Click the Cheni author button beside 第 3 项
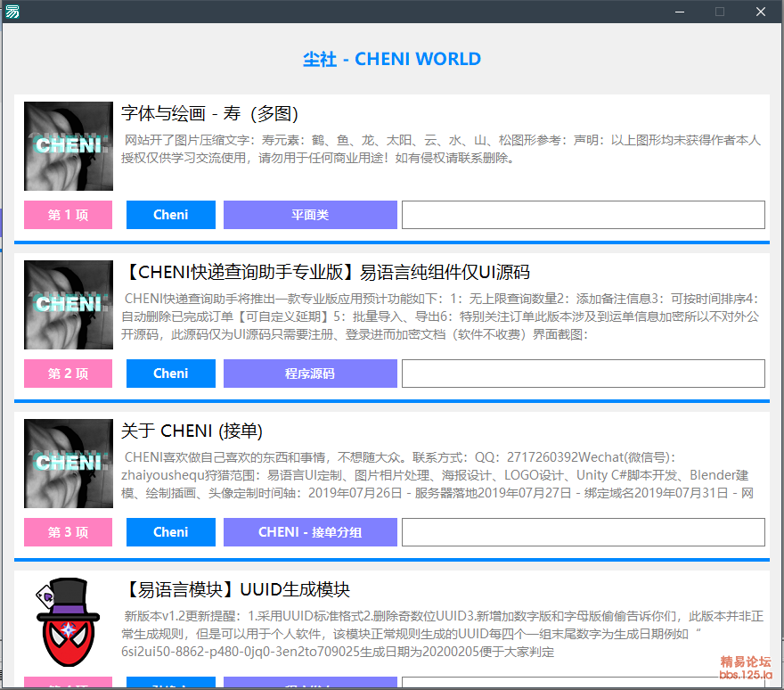 [170, 532]
